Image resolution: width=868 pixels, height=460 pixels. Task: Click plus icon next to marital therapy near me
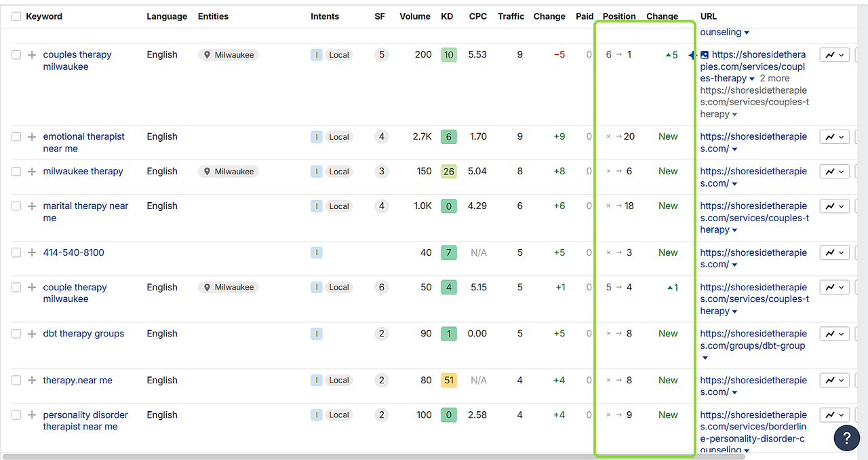pos(32,206)
